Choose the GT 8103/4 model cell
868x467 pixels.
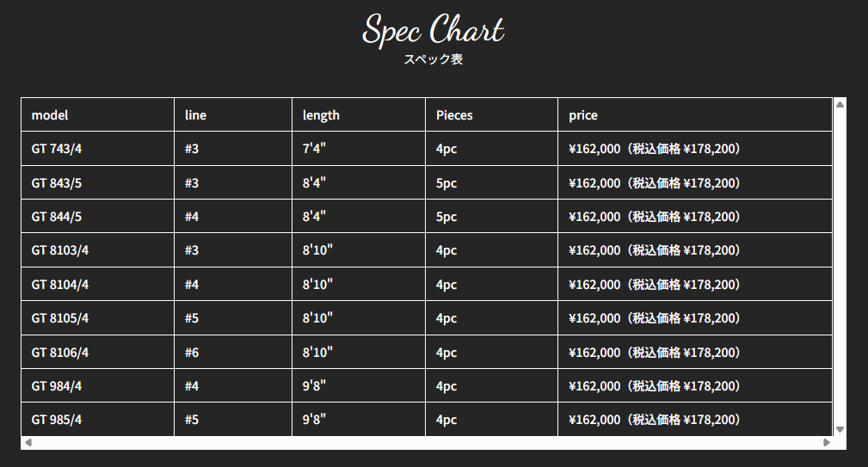(x=60, y=250)
